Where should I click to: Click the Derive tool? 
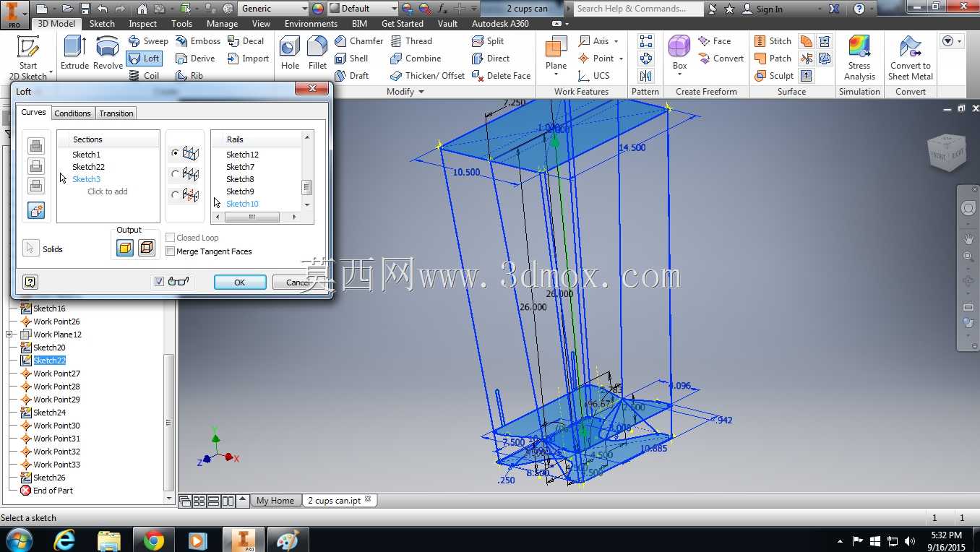click(195, 59)
